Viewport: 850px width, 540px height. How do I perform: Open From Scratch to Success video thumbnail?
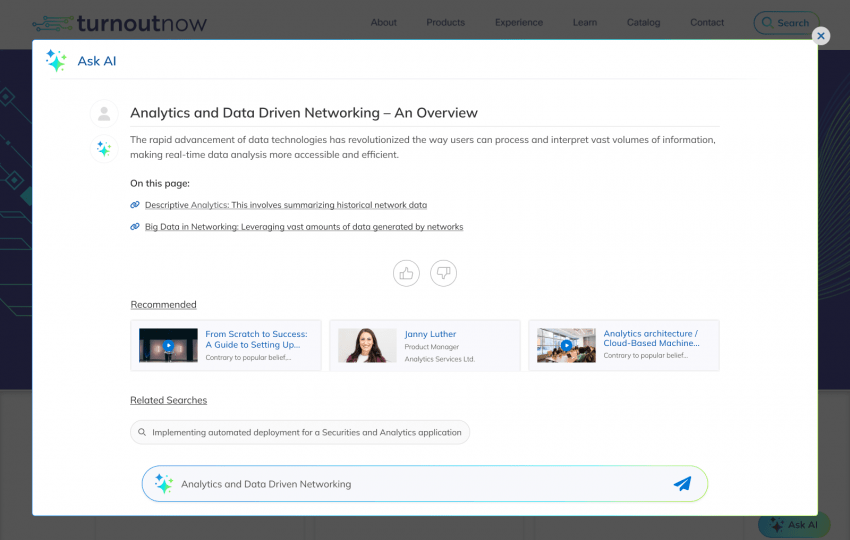click(168, 345)
